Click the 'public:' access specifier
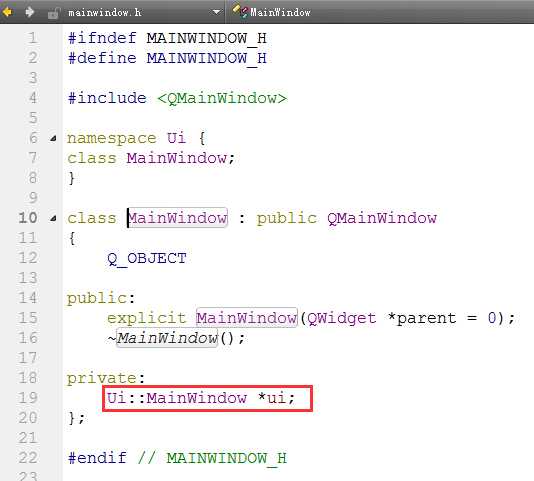The width and height of the screenshot is (534, 481). 101,299
